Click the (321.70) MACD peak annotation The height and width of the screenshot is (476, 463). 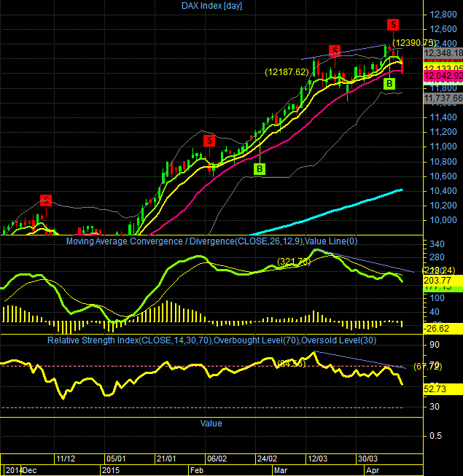(x=294, y=262)
